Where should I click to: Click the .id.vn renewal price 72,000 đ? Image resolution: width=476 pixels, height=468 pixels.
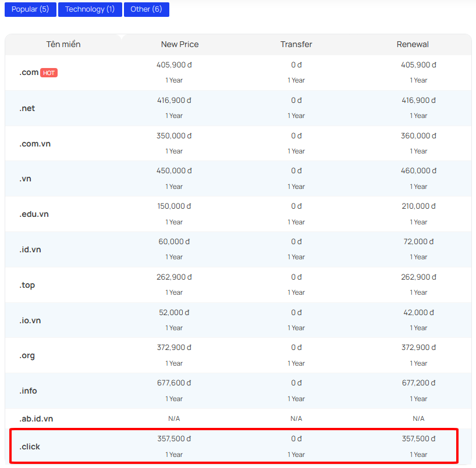coord(418,242)
